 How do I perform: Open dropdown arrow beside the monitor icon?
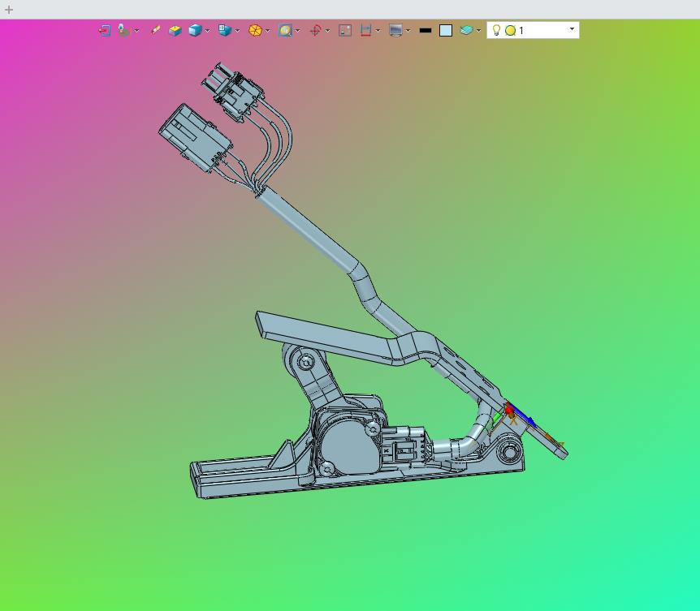(x=408, y=31)
